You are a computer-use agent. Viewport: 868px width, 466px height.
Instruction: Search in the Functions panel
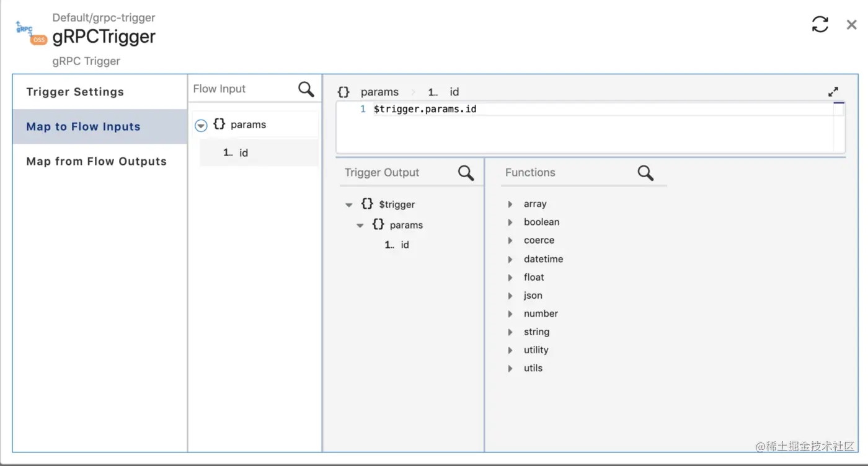[645, 173]
